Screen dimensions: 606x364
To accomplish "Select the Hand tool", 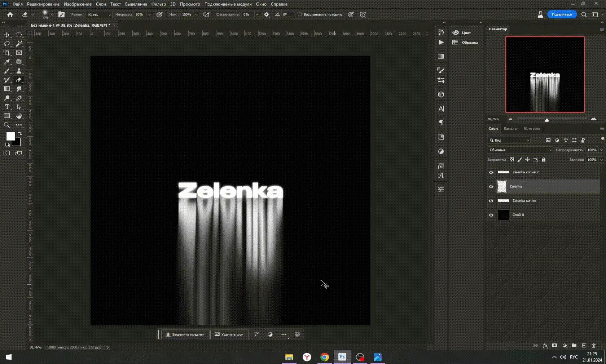I will coord(19,116).
